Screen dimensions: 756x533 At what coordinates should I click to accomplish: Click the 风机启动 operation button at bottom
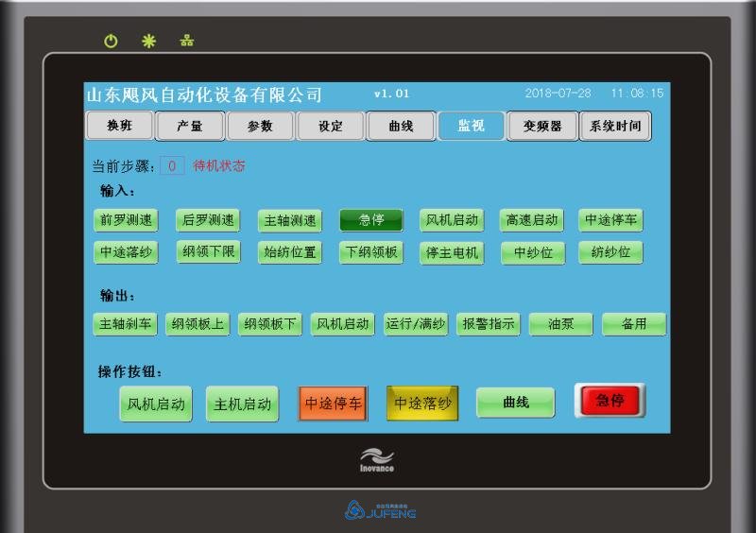click(x=156, y=404)
